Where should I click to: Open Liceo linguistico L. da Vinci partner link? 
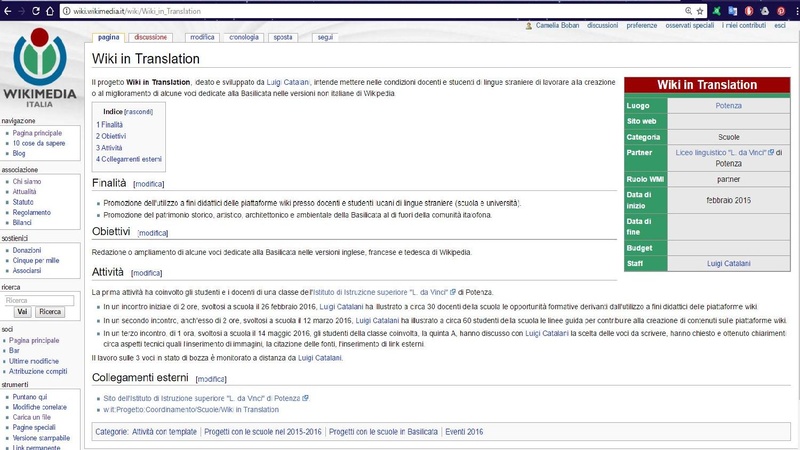[x=721, y=153]
